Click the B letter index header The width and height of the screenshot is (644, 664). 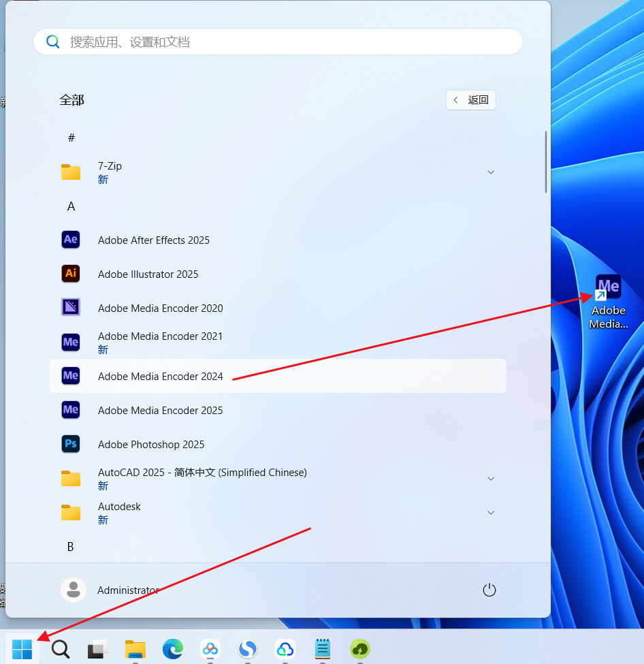point(71,547)
